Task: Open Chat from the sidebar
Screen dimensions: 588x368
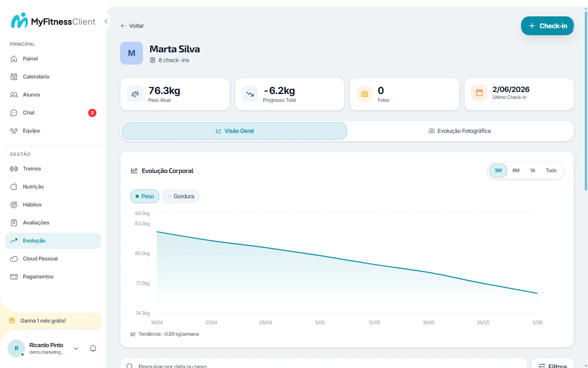Action: pyautogui.click(x=53, y=113)
